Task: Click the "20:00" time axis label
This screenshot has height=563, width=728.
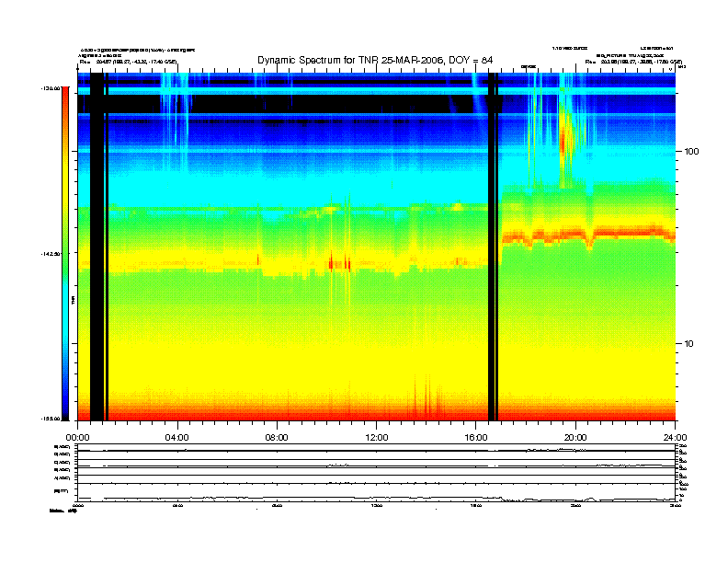Action: tap(575, 438)
